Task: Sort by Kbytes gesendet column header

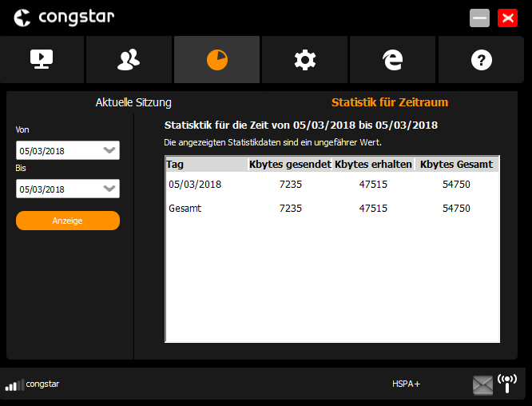Action: [x=290, y=165]
